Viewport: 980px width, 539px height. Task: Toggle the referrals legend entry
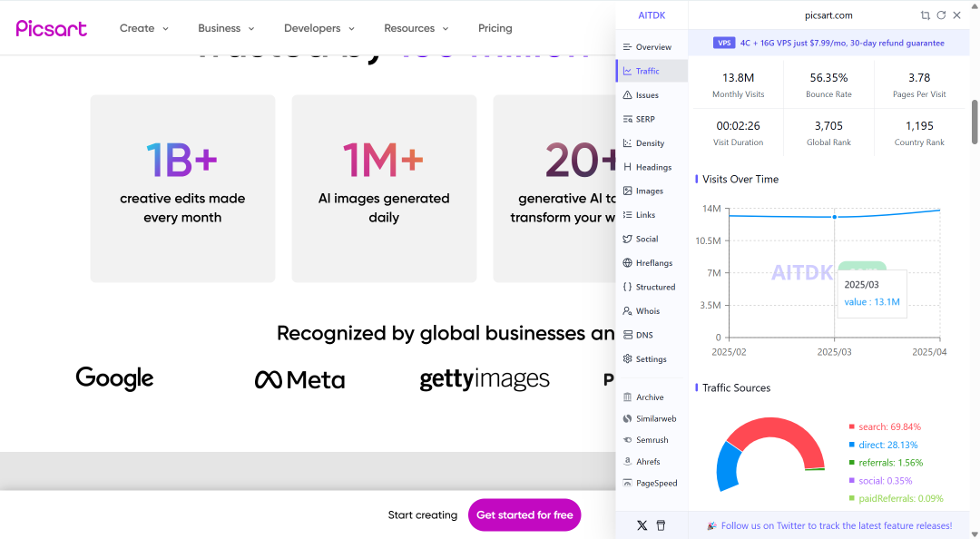[885, 463]
